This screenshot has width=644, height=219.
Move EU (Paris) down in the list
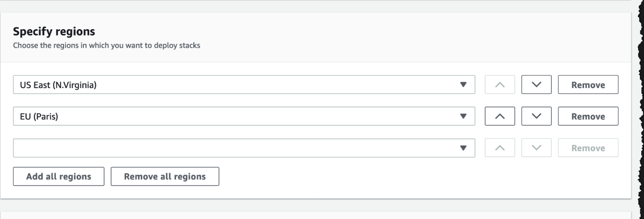[x=536, y=117]
